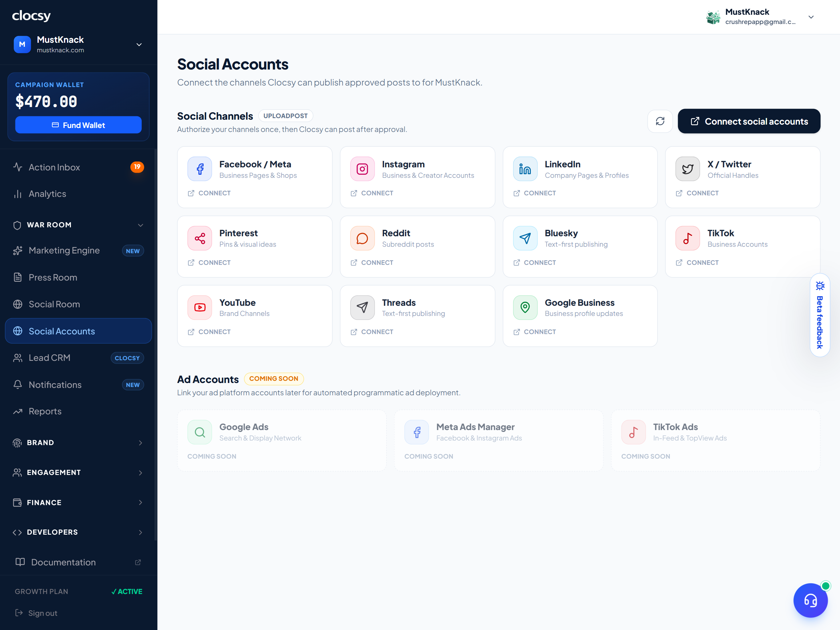Click the YouTube play icon
Viewport: 840px width, 630px height.
(x=200, y=307)
